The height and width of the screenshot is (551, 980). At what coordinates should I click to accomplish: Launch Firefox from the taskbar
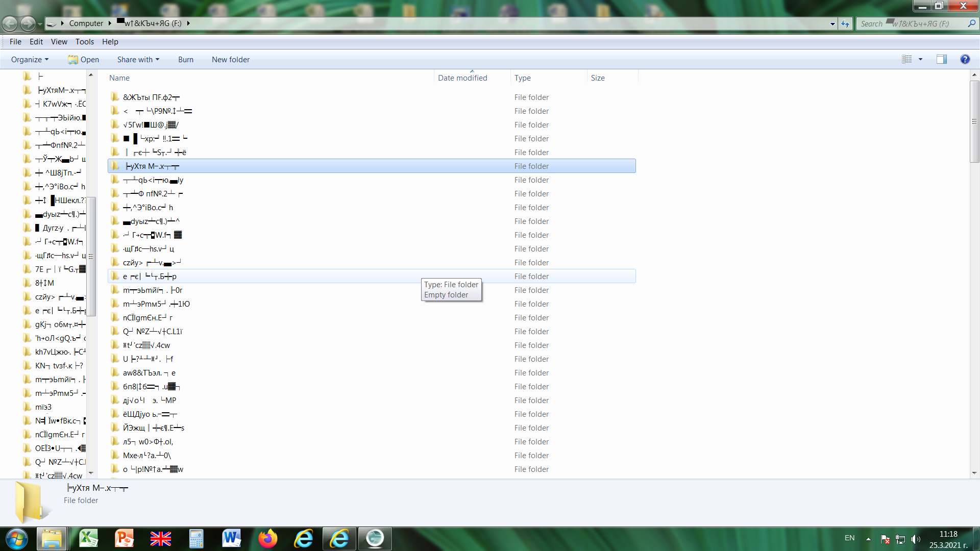click(x=267, y=538)
